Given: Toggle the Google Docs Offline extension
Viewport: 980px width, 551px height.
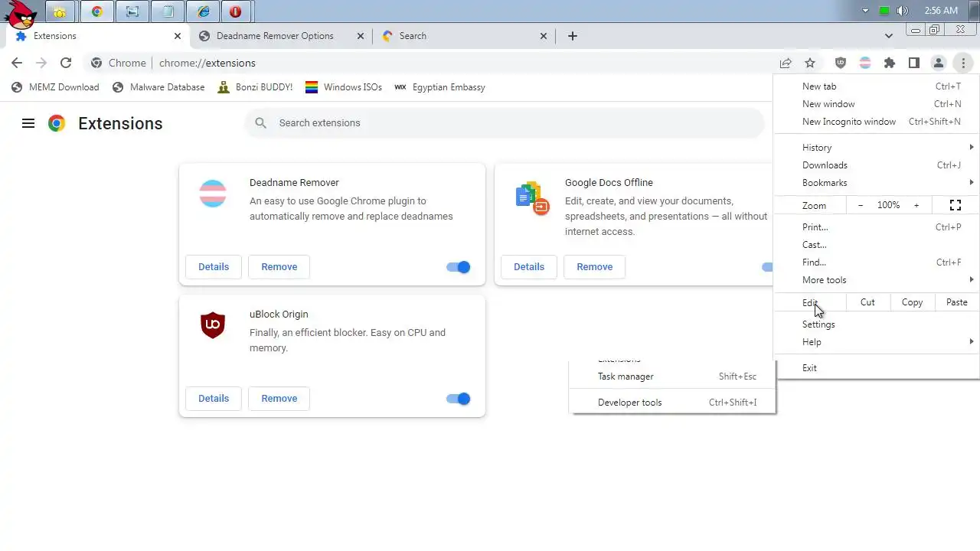Looking at the screenshot, I should click(x=767, y=267).
